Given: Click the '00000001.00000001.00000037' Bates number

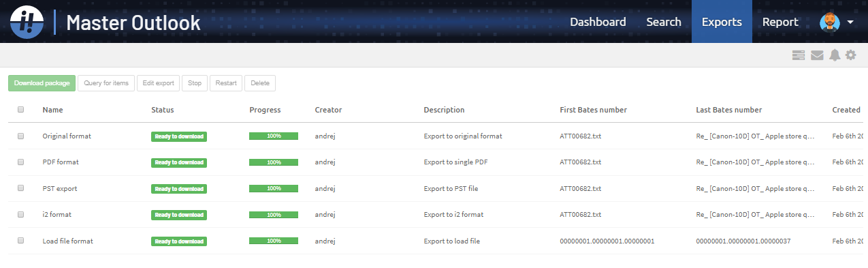Looking at the screenshot, I should pos(743,241).
